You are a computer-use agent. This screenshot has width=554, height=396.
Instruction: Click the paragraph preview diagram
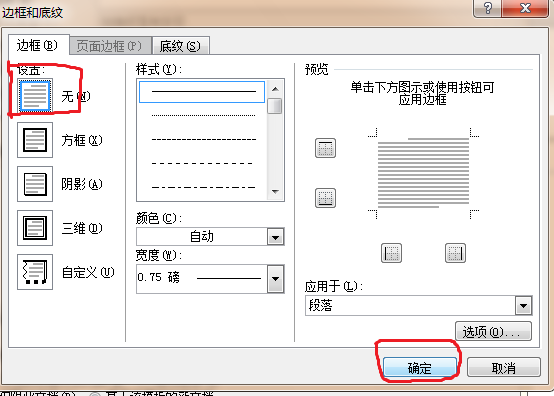tap(423, 173)
